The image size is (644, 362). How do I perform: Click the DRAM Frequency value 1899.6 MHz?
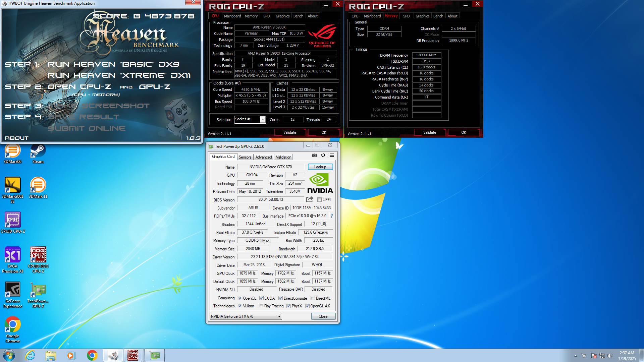[426, 55]
